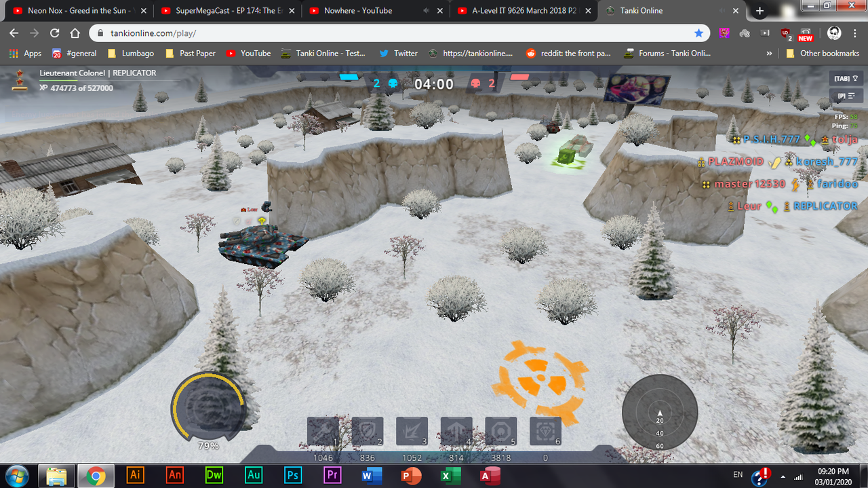The image size is (868, 488).
Task: Click the address bar showing tankionline.com/play/
Action: point(398,33)
